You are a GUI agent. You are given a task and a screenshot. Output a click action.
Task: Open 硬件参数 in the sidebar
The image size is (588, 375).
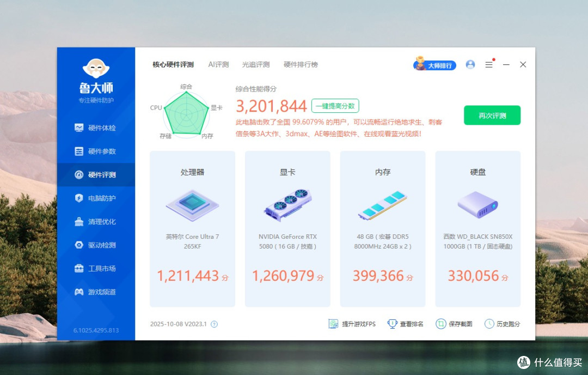[96, 152]
